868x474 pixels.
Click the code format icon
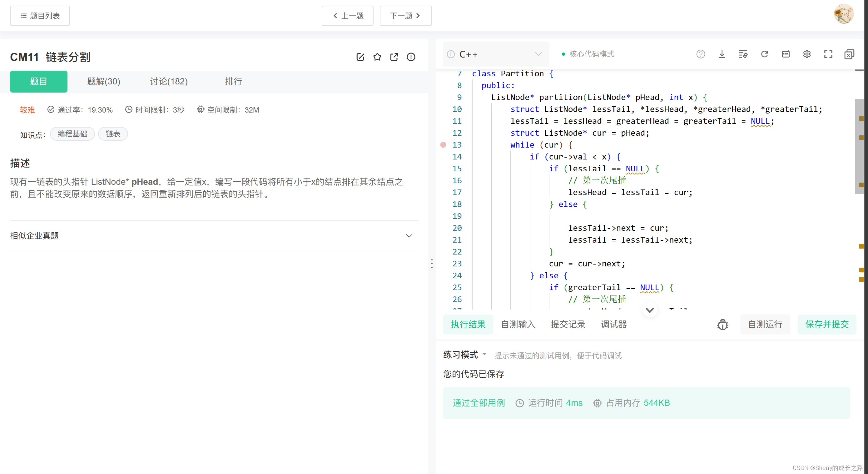(743, 54)
